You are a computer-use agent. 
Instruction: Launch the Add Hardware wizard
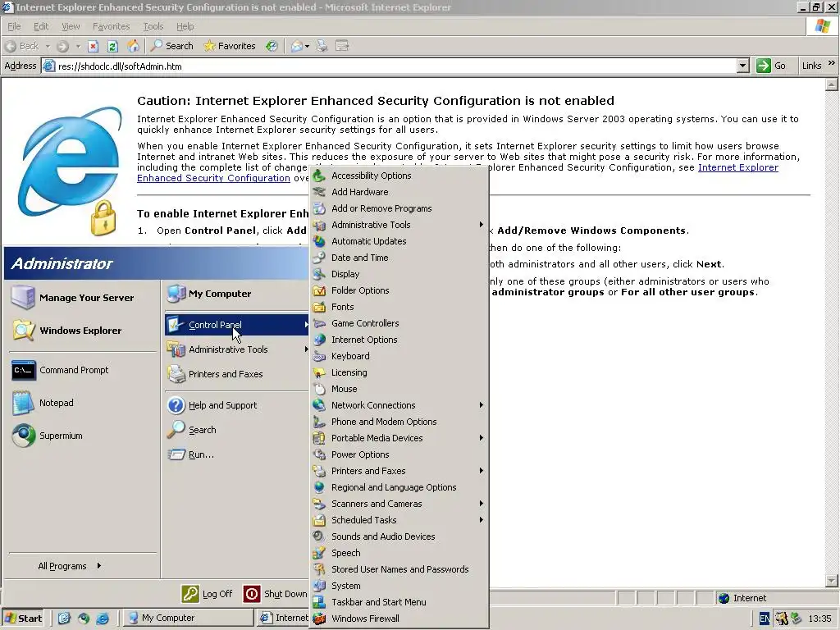click(x=399, y=192)
